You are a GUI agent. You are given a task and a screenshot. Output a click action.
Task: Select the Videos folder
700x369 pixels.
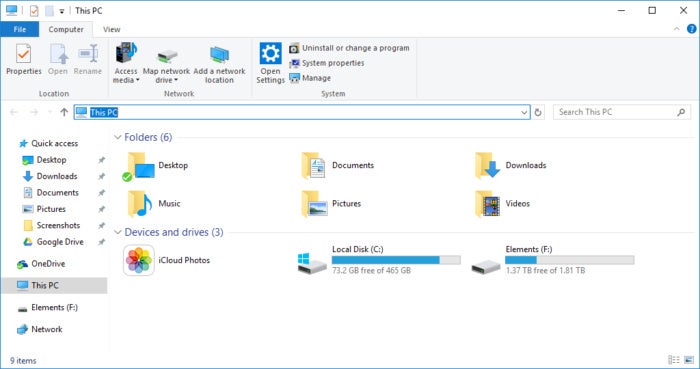502,204
